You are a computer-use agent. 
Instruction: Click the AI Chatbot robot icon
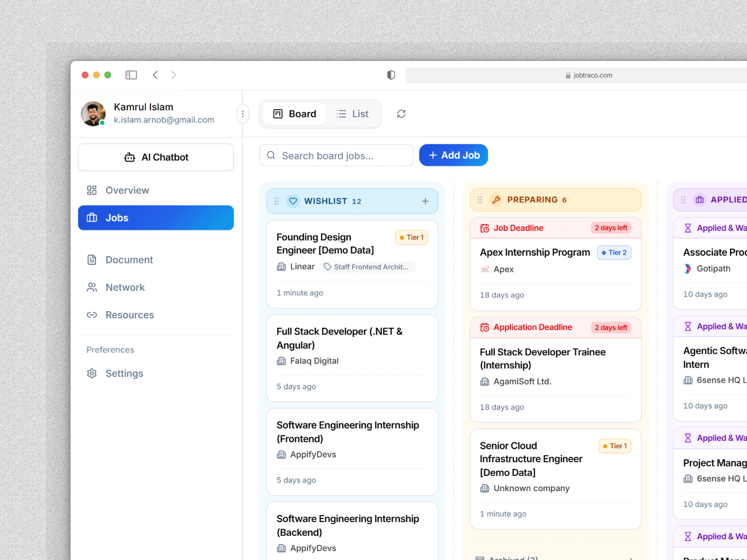130,157
